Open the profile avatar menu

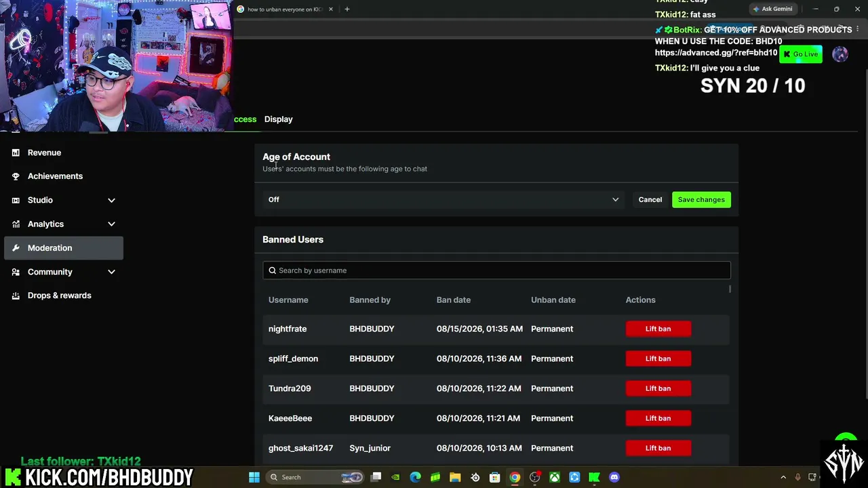pos(840,54)
